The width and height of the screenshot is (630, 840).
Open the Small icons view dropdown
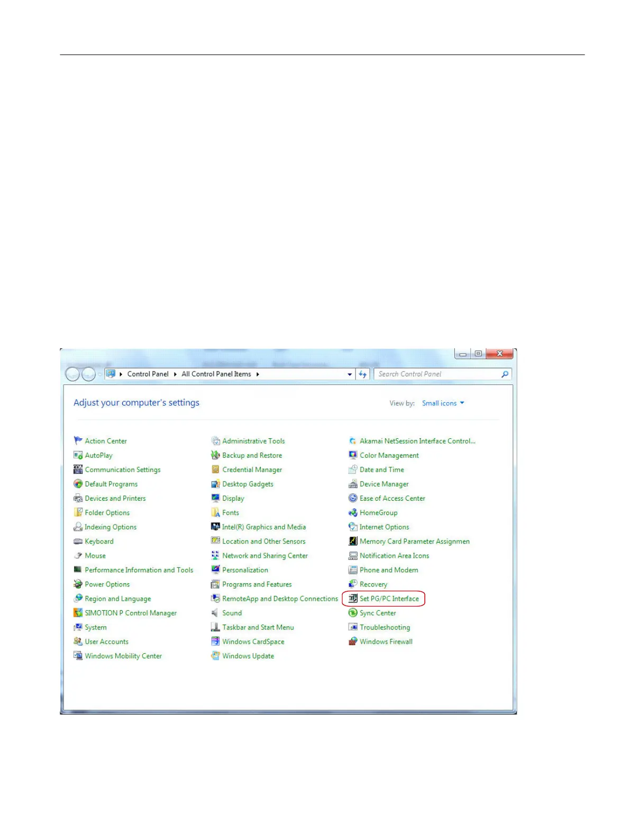[x=443, y=403]
